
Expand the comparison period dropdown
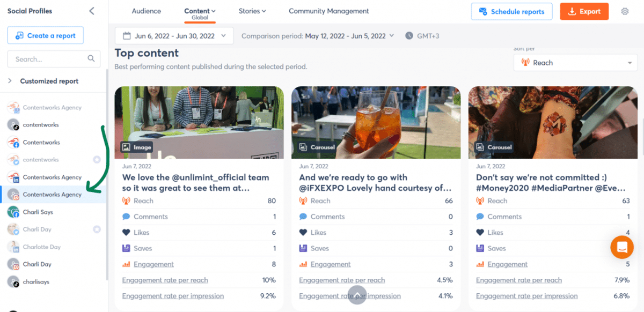pos(318,36)
